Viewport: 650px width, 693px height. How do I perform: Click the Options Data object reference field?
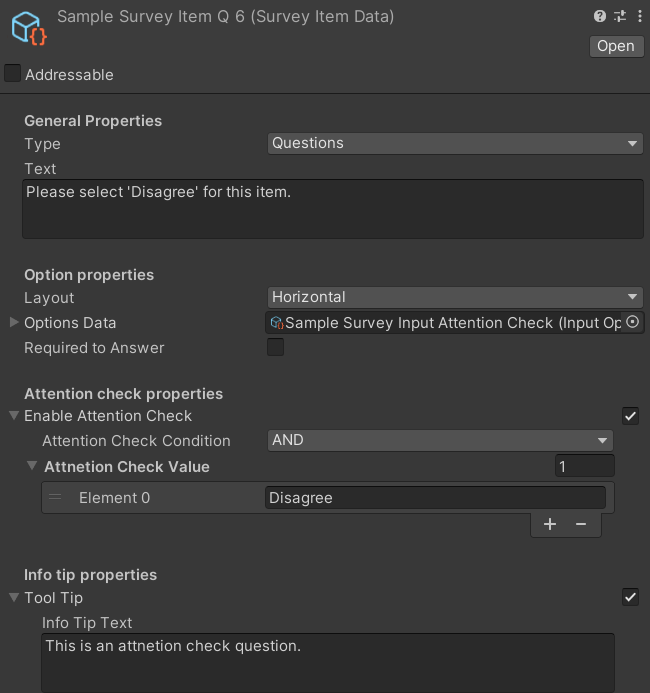click(x=444, y=323)
